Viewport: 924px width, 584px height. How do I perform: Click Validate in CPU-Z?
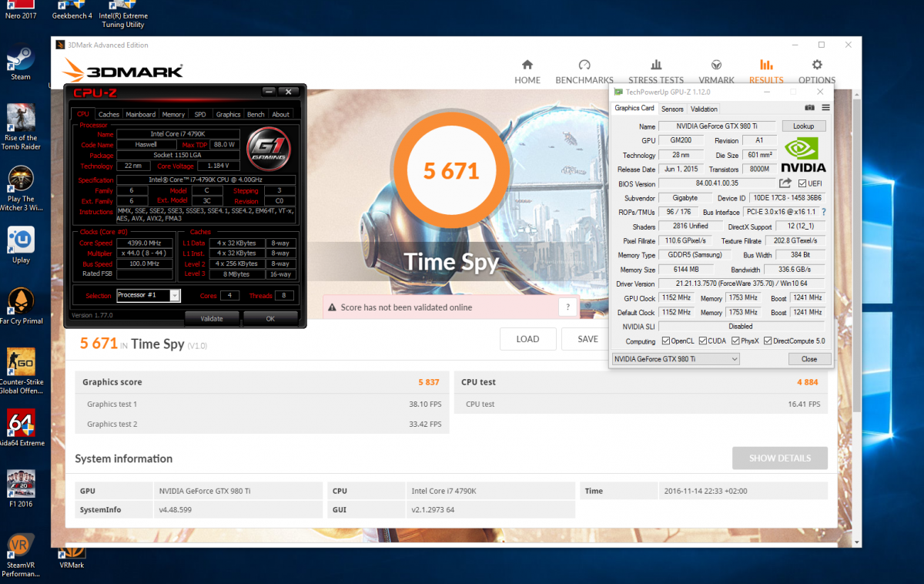click(x=212, y=318)
